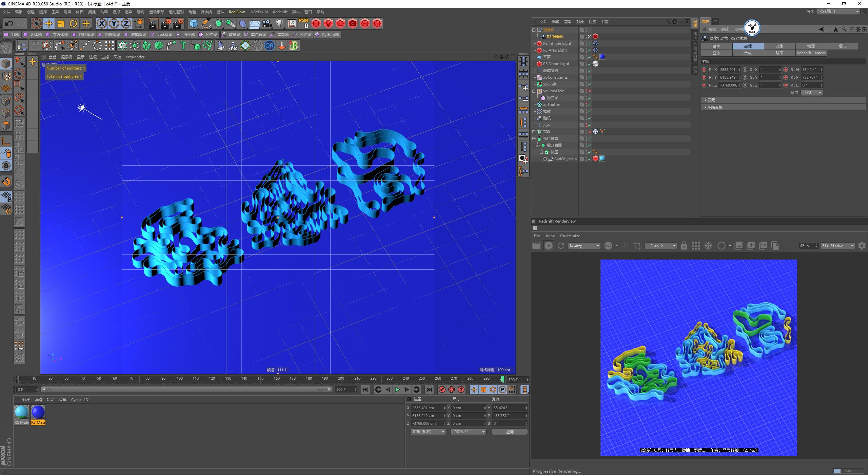Viewport: 868px width, 475px height.
Task: Open the Redshift RenderView settings gear
Action: [x=862, y=245]
